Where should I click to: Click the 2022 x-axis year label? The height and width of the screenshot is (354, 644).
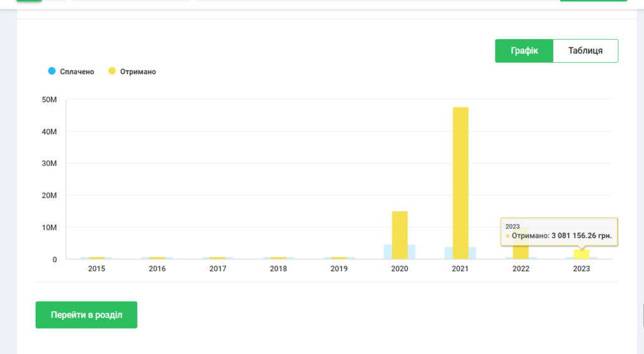tap(521, 268)
